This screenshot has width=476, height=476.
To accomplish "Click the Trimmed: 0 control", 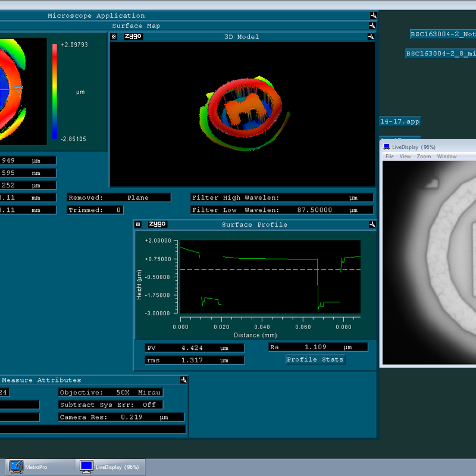I will [95, 210].
